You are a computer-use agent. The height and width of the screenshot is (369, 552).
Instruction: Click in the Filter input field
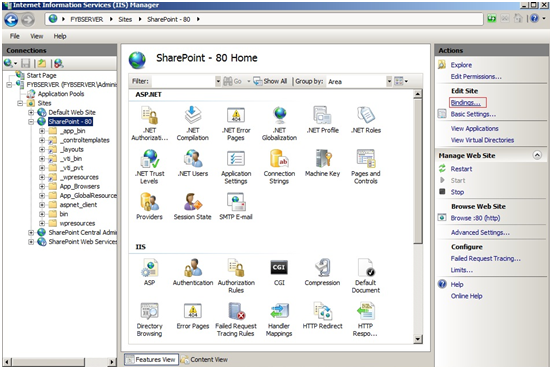coord(182,81)
